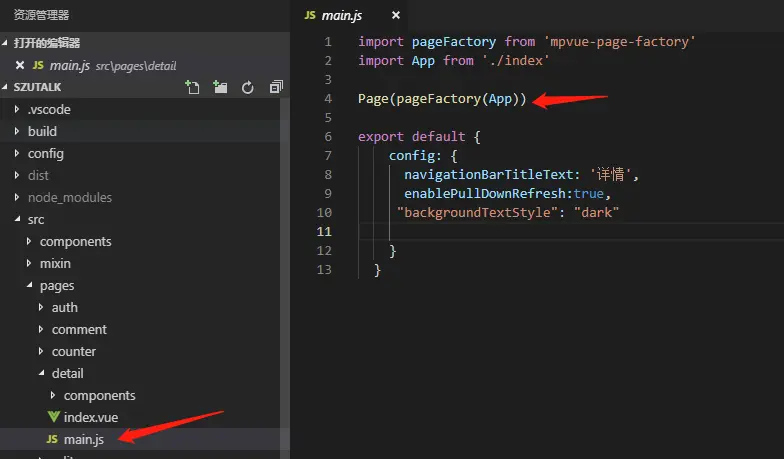Close the main.js editor tab

[x=396, y=15]
